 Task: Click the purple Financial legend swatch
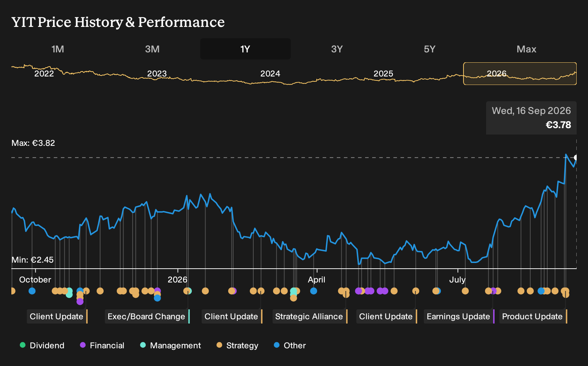83,345
